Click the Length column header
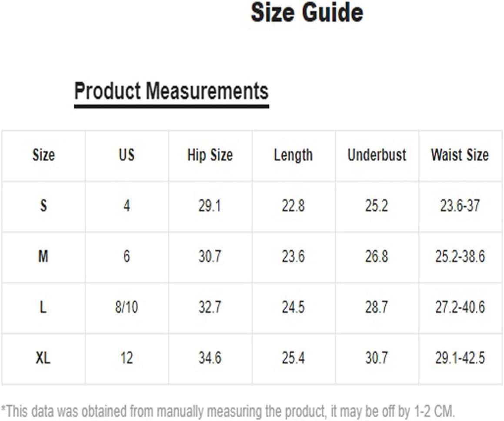The width and height of the screenshot is (504, 421). [x=293, y=156]
